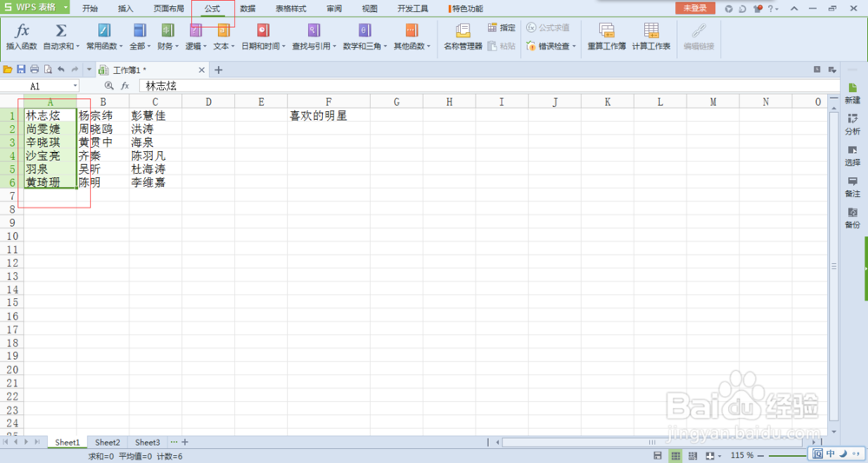Select cell C4 陈羽凡
This screenshot has height=463, width=868.
(x=155, y=155)
